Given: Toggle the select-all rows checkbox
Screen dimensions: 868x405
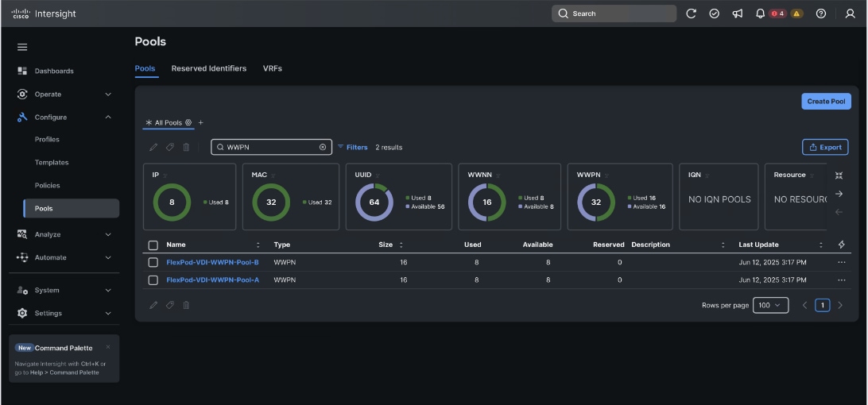Looking at the screenshot, I should [x=153, y=245].
